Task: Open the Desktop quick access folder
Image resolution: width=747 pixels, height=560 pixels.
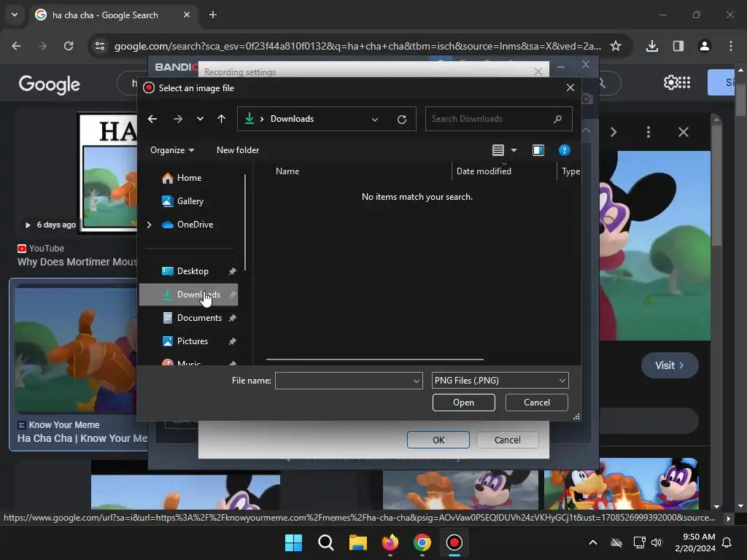Action: [x=193, y=271]
